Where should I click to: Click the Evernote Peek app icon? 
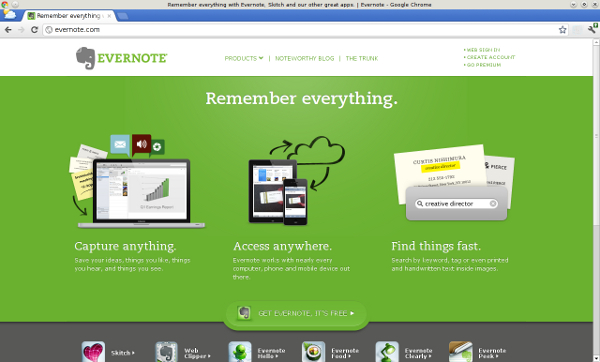point(461,352)
